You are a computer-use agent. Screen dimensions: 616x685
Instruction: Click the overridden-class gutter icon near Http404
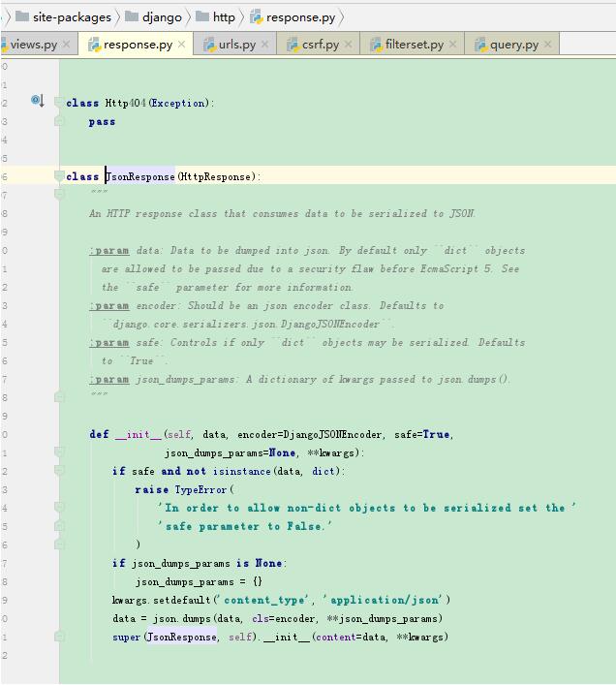tap(38, 101)
